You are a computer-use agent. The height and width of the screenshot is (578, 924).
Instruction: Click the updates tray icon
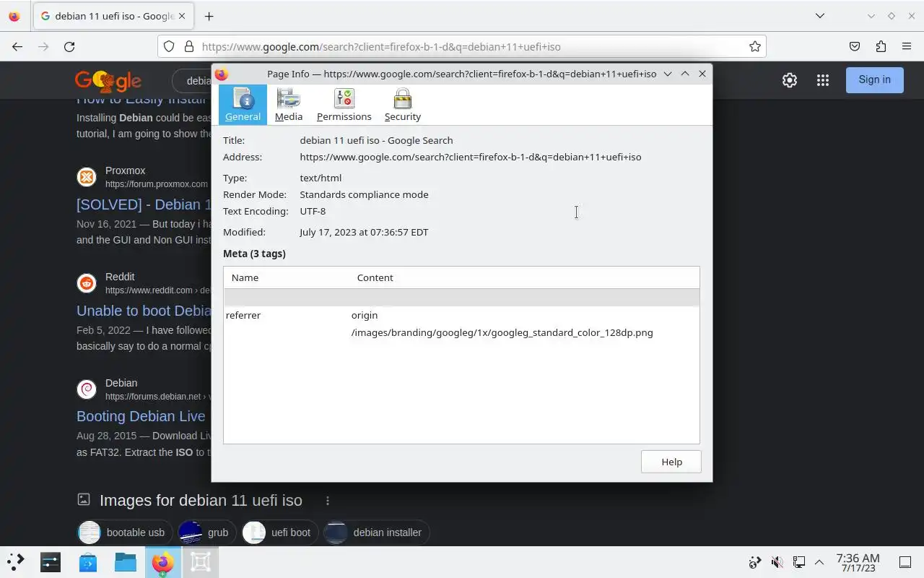pos(755,562)
